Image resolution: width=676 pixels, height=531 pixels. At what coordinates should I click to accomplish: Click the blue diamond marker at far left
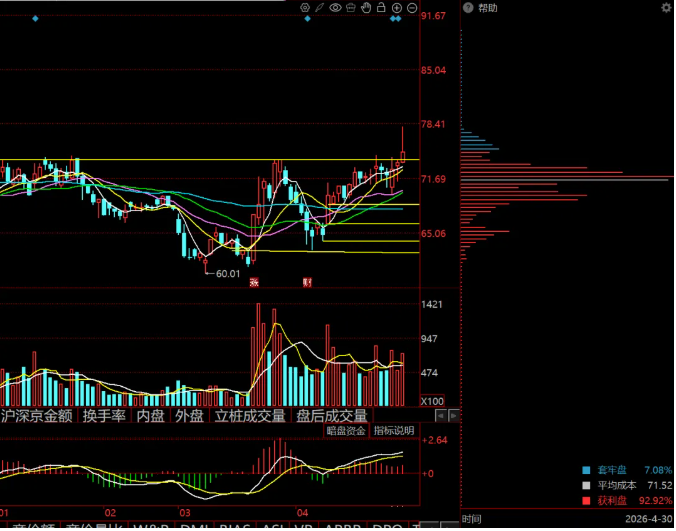35,19
